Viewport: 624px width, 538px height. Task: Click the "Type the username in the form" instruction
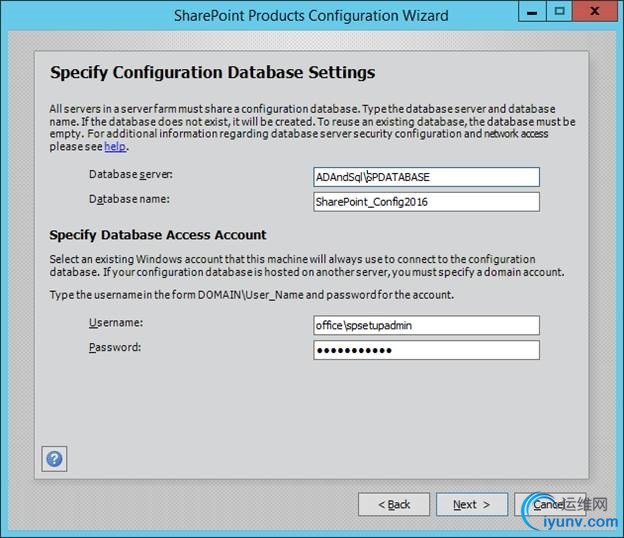(252, 295)
